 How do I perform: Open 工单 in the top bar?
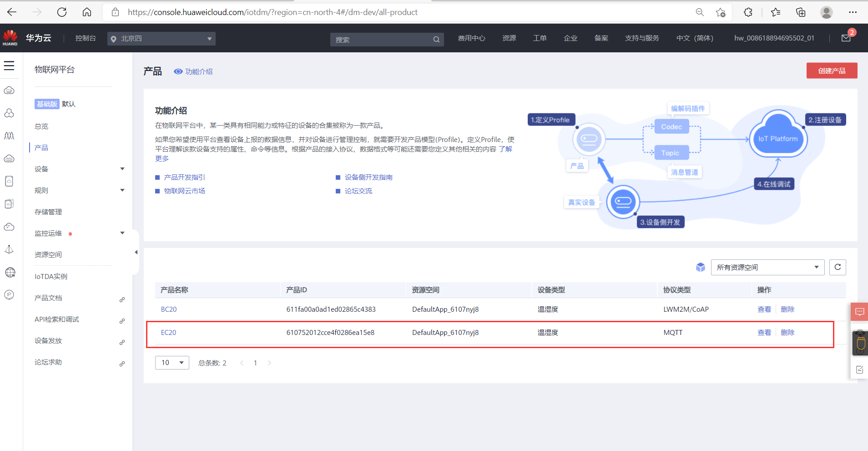(540, 38)
